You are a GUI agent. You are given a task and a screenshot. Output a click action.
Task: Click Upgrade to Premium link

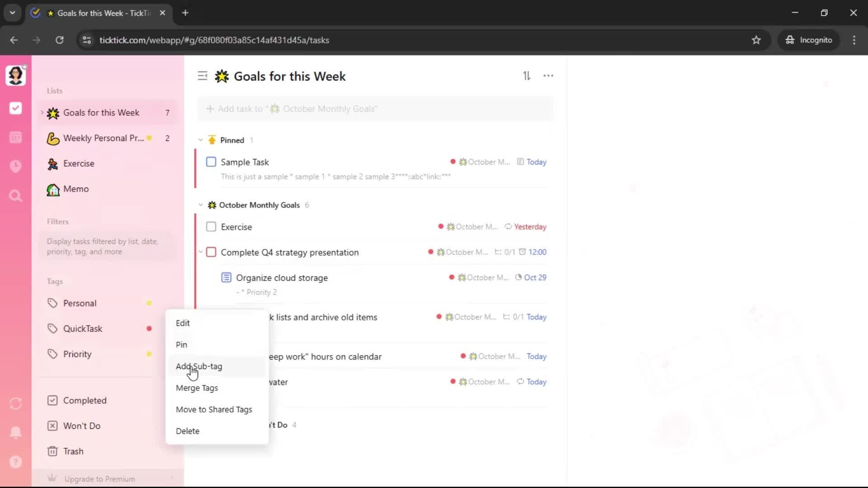click(99, 479)
